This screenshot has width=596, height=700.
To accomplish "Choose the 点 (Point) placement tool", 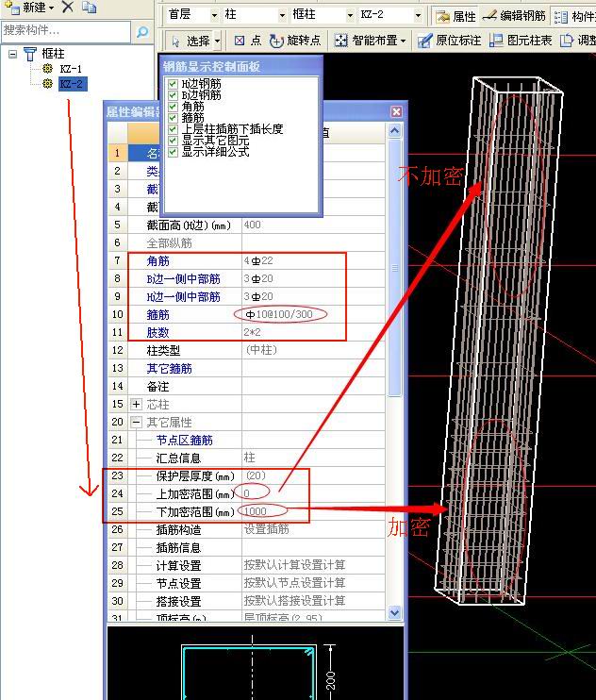I will (x=248, y=41).
